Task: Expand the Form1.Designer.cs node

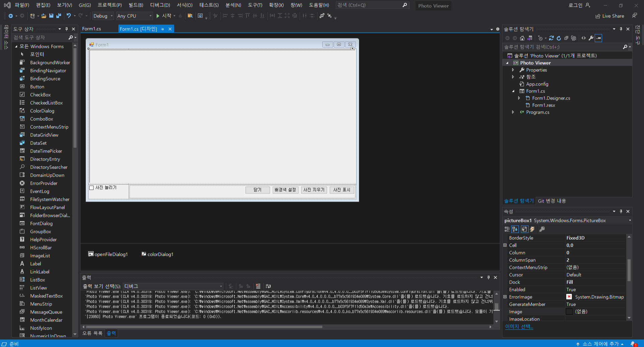Action: tap(519, 98)
